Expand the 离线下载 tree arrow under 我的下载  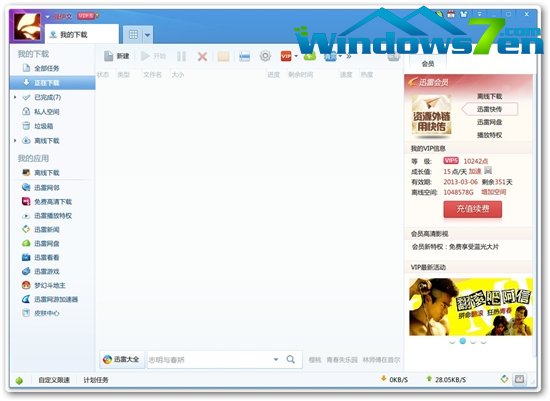[x=15, y=140]
